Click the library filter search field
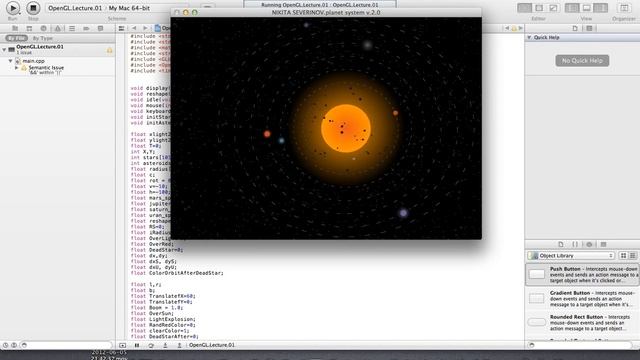The height and width of the screenshot is (360, 640). click(581, 345)
